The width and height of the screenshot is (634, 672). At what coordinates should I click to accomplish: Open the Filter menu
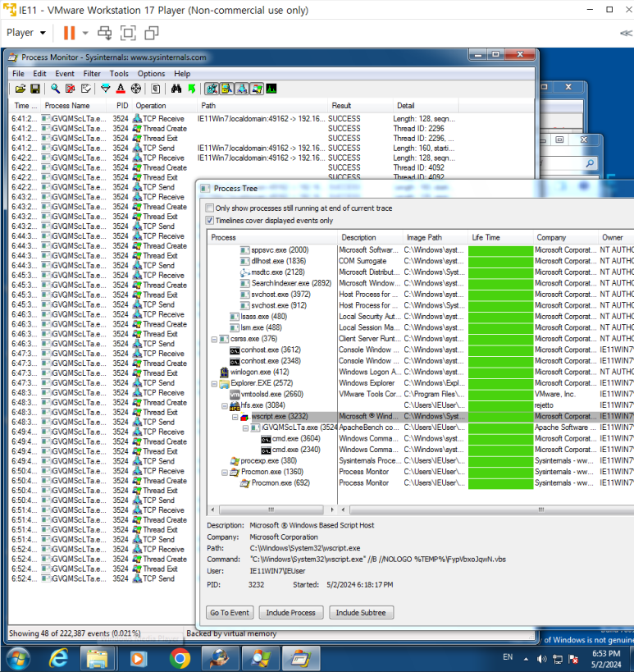[x=92, y=74]
